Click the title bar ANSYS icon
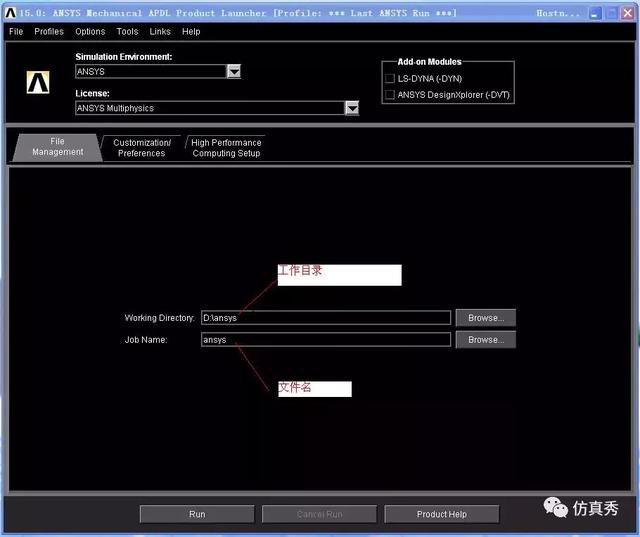This screenshot has width=640, height=537. [x=10, y=13]
